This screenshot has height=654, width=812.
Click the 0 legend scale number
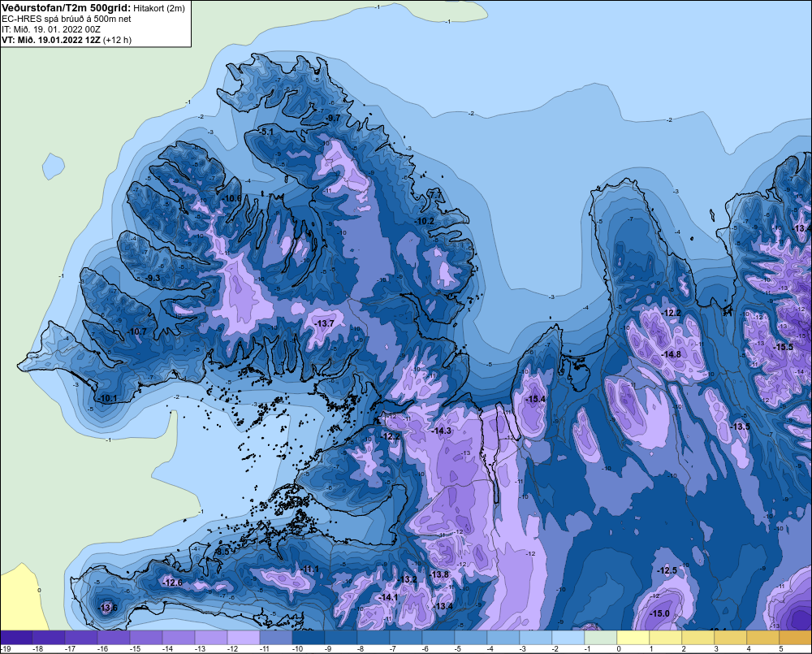click(x=619, y=649)
